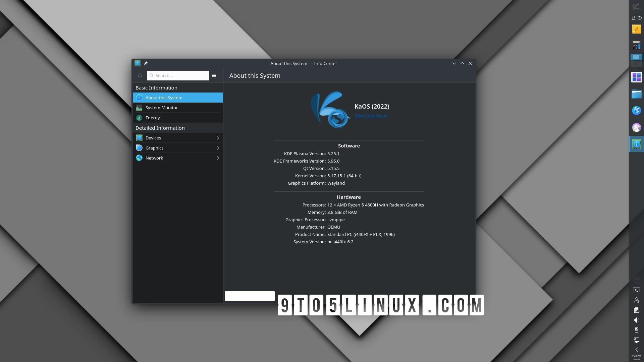Click the volume speaker icon in the system tray
Screen dimensions: 644x362
(x=636, y=320)
